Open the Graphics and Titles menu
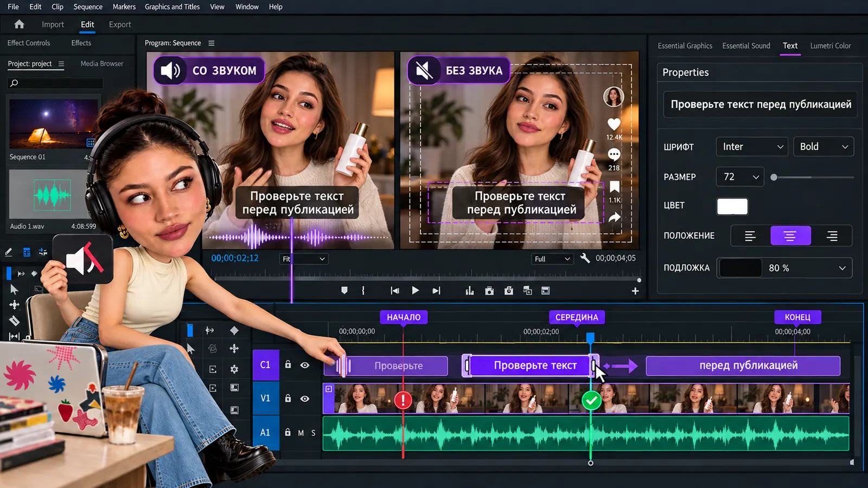This screenshot has height=488, width=868. click(172, 7)
